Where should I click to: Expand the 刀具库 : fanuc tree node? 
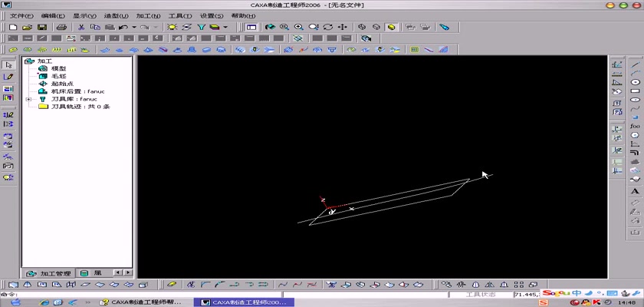(28, 99)
